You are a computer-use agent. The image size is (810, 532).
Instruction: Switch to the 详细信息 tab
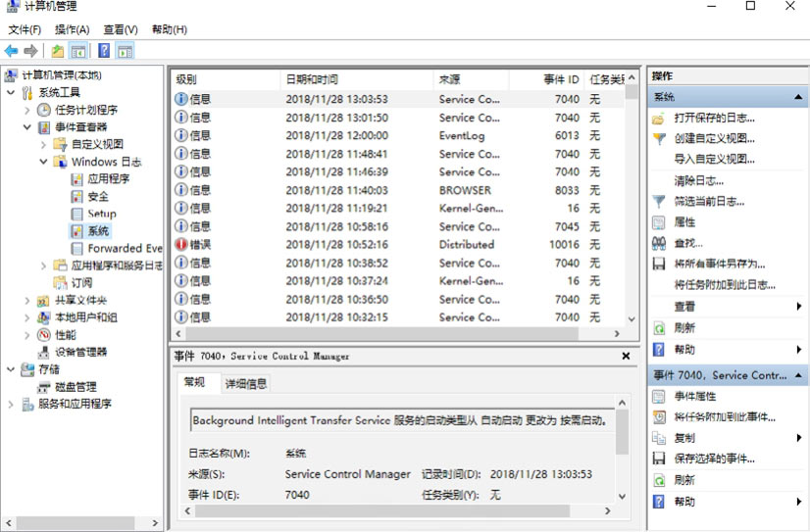click(245, 383)
